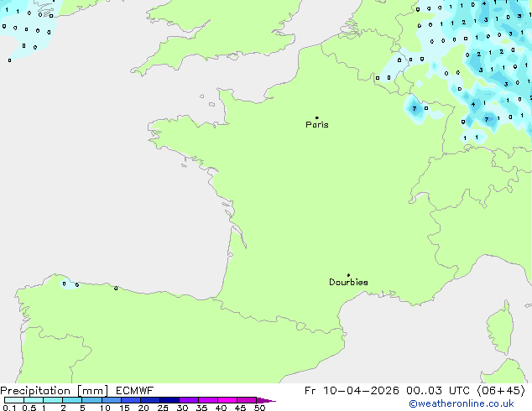Pick the 15–20 mm legend swatch
Screen dimensions: 532x411
pyautogui.click(x=131, y=400)
